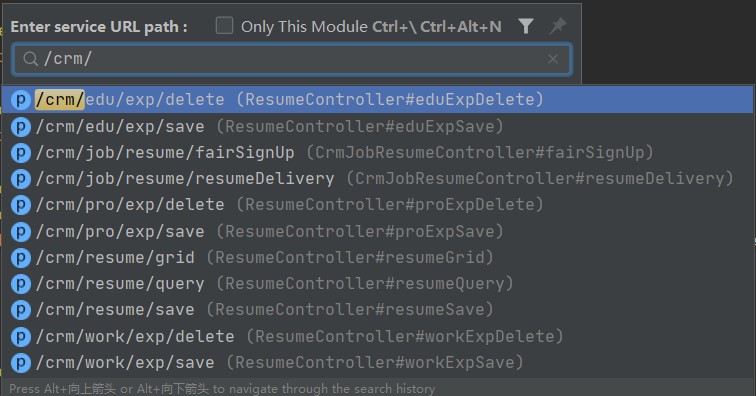This screenshot has width=756, height=396.
Task: Clear the search field with X icon
Action: [x=553, y=59]
